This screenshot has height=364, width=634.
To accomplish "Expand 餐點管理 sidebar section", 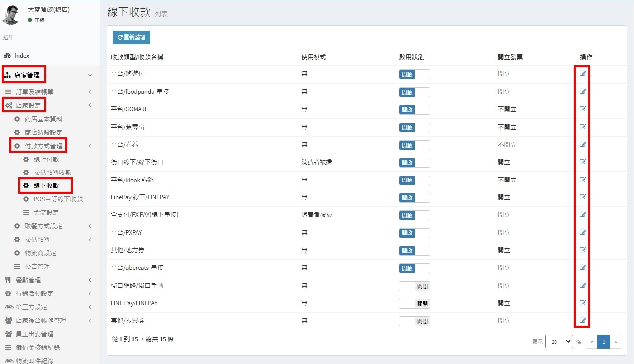I will (x=28, y=280).
